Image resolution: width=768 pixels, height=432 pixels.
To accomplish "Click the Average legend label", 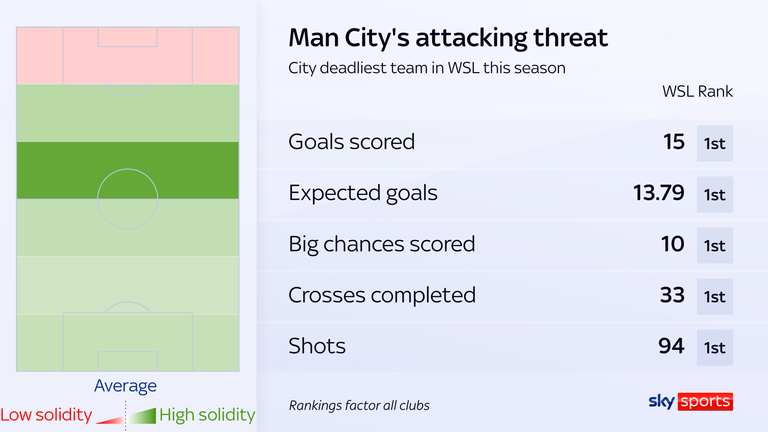I will pyautogui.click(x=125, y=386).
